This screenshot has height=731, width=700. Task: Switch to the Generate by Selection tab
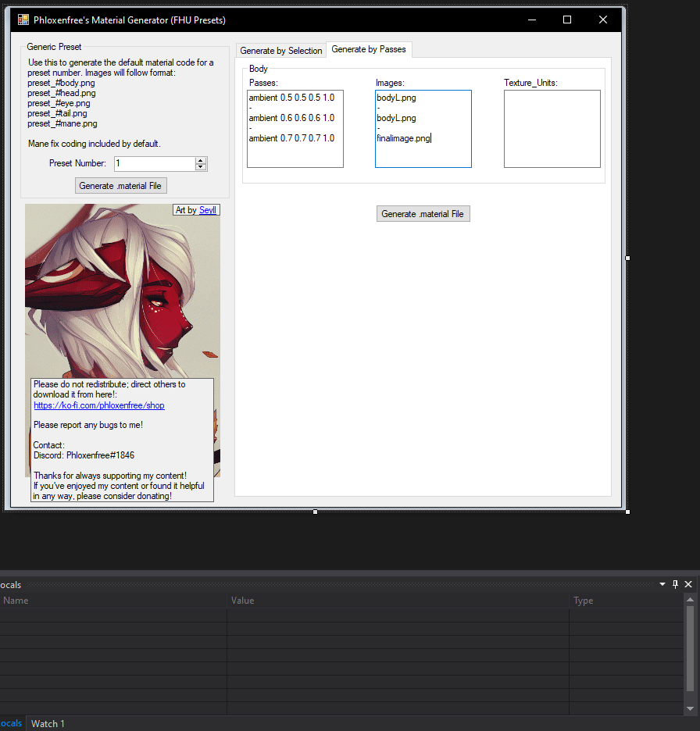tap(281, 50)
